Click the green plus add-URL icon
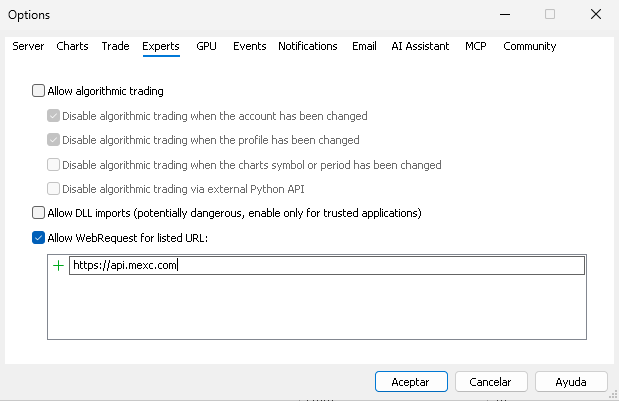Viewport: 619px width, 401px height. click(x=58, y=266)
